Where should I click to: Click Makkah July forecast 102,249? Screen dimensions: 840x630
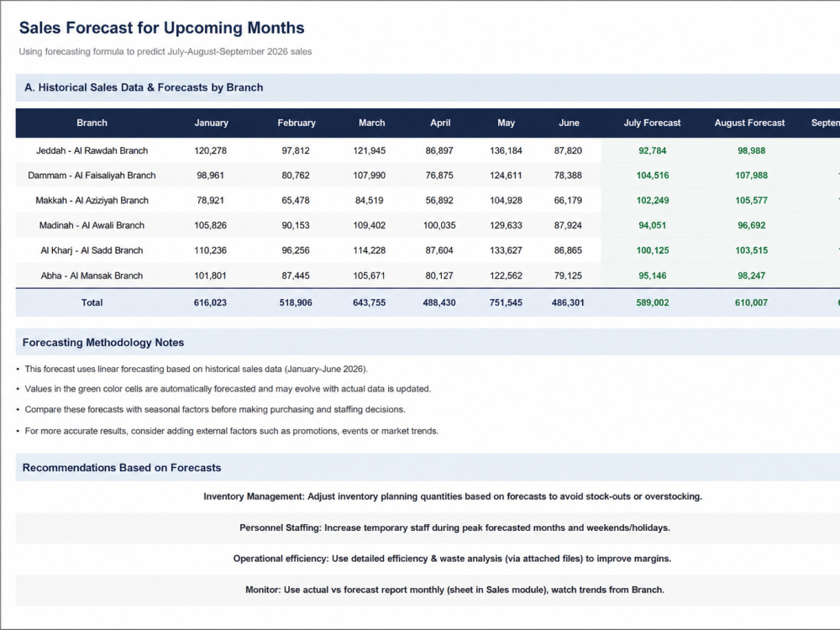click(x=653, y=201)
